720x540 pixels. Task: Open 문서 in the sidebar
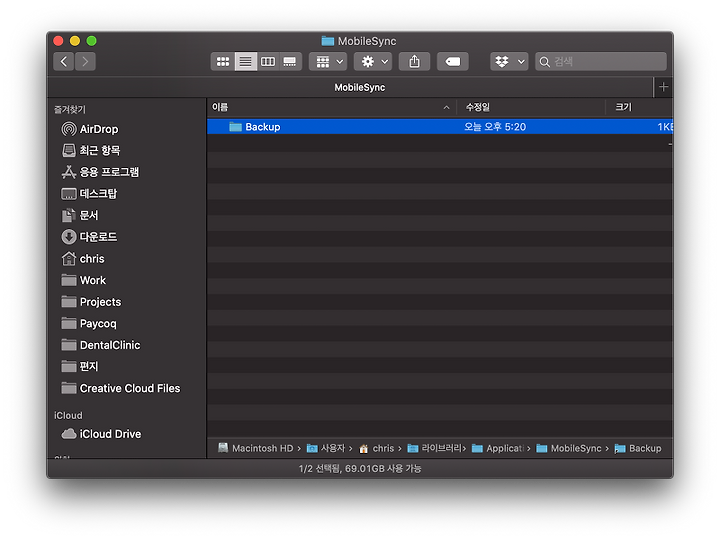[79, 215]
